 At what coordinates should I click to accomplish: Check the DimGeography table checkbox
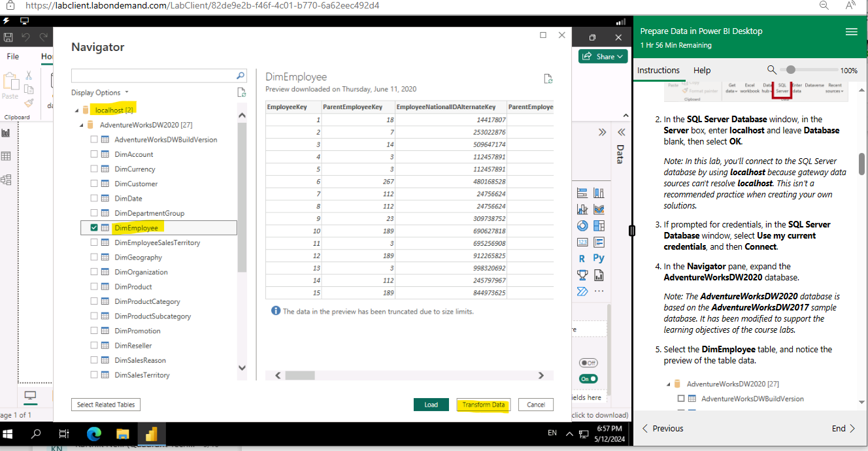[94, 257]
